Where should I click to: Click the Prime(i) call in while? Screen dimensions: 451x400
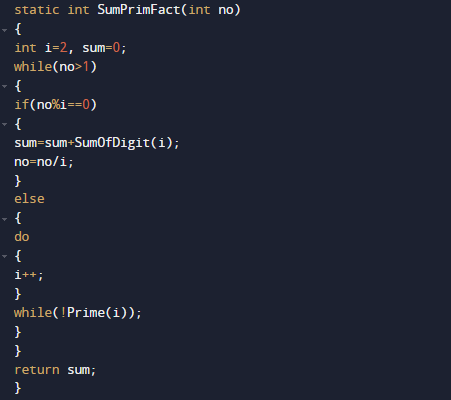tap(97, 313)
